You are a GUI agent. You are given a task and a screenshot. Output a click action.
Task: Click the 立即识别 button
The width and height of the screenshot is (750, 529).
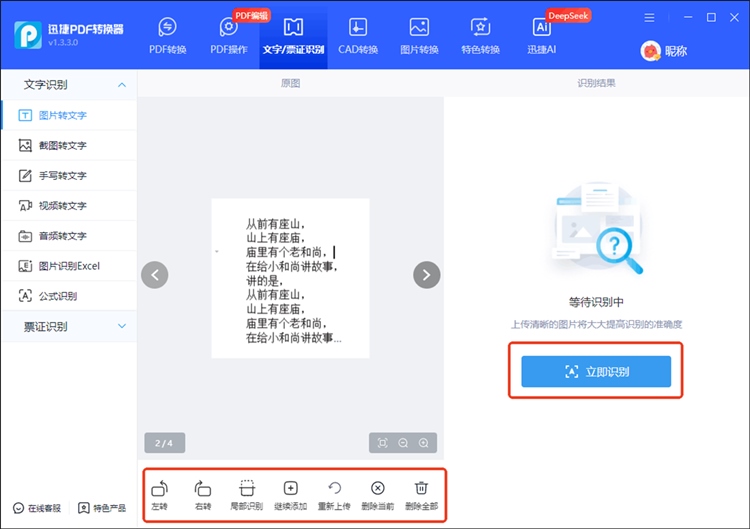(596, 372)
